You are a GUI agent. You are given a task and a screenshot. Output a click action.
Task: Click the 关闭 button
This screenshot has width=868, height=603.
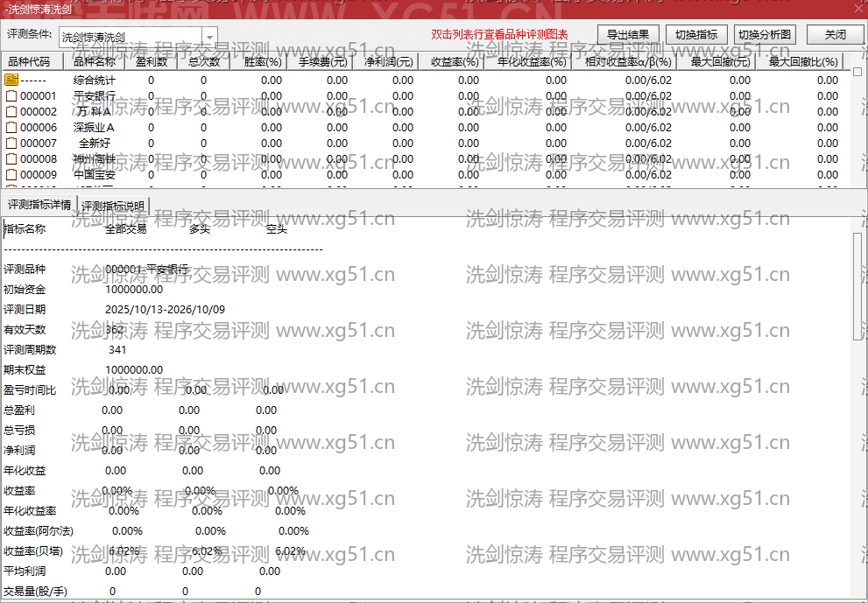tap(835, 35)
